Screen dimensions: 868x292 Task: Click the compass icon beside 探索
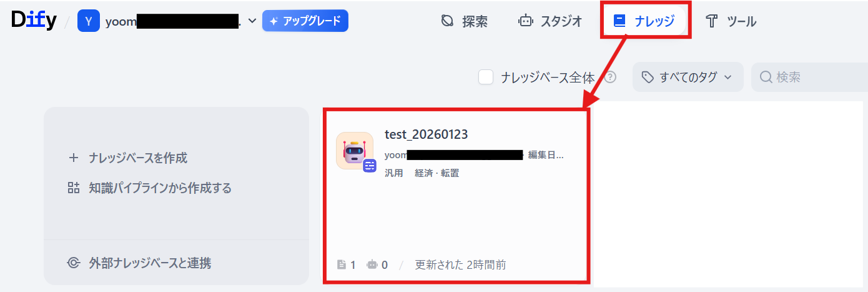click(x=447, y=21)
